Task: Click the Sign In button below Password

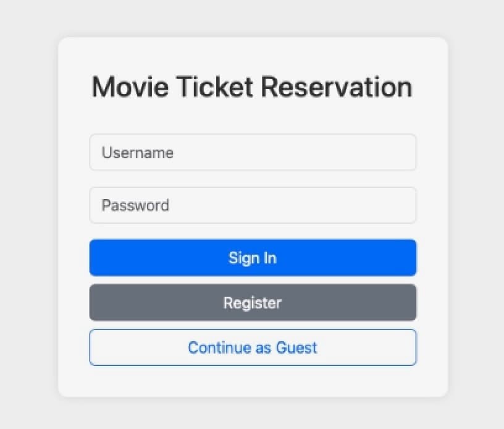Action: click(253, 257)
